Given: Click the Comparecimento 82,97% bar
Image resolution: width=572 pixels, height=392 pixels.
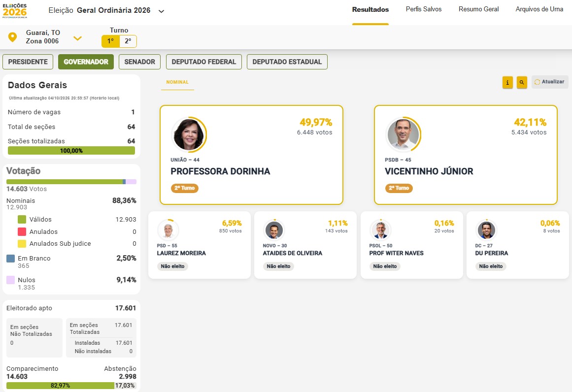Looking at the screenshot, I should pos(60,386).
